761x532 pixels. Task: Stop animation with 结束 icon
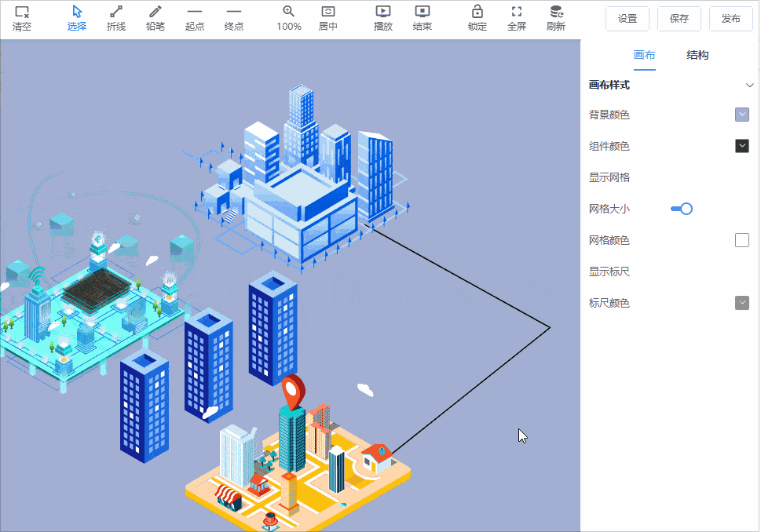pos(423,12)
